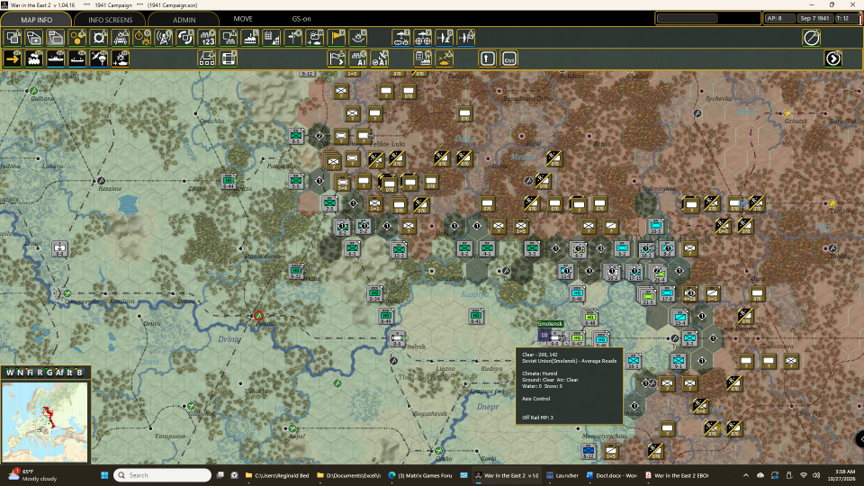Click the film strip replay icon
The image size is (864, 486).
[x=229, y=58]
